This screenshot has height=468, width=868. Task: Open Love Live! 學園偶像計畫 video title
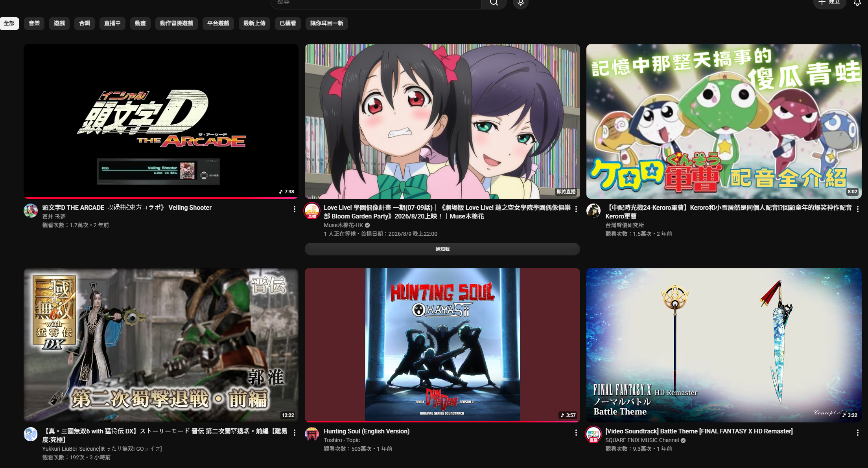(447, 212)
